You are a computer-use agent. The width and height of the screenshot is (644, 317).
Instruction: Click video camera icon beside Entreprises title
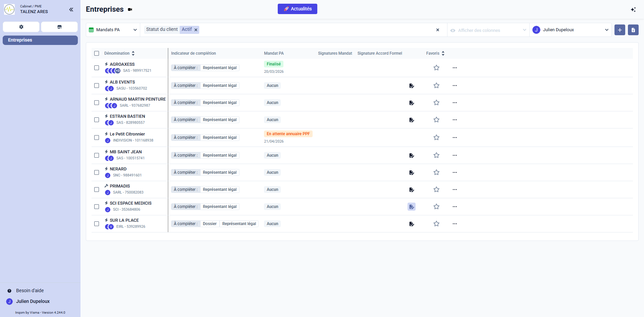pos(130,9)
